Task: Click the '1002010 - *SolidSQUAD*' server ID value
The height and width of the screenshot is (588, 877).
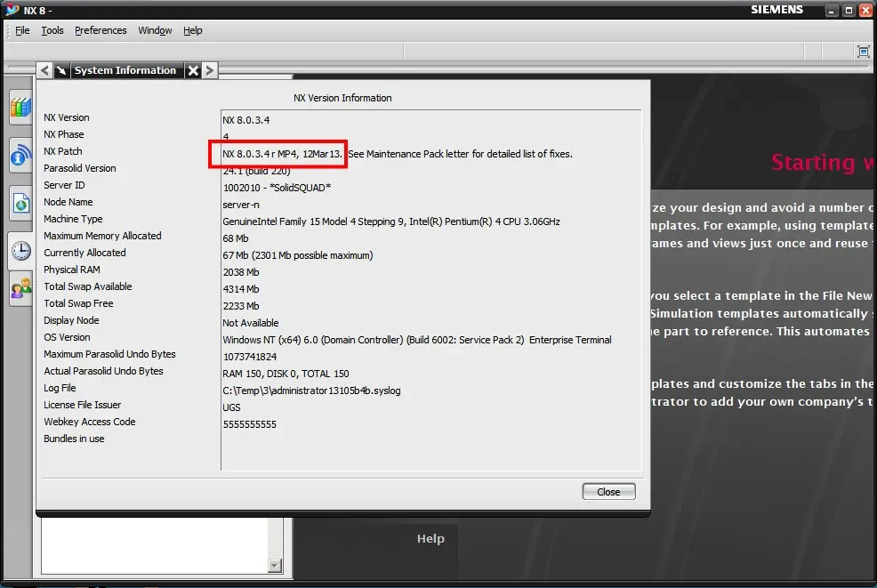Action: point(277,188)
